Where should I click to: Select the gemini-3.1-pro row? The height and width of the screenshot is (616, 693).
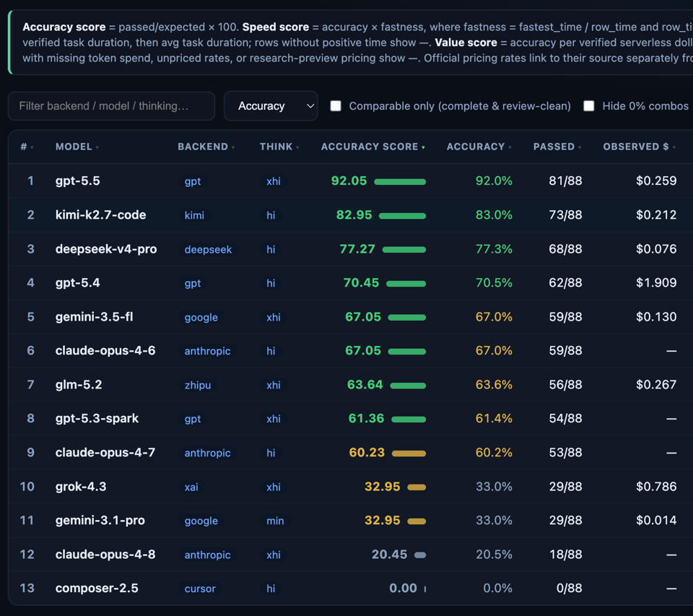pyautogui.click(x=351, y=521)
